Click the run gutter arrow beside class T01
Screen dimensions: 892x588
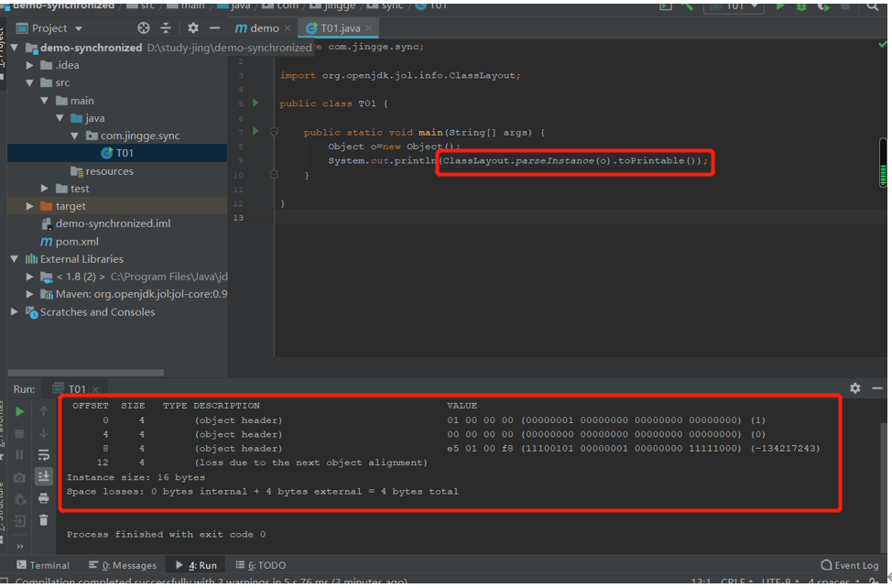click(256, 103)
